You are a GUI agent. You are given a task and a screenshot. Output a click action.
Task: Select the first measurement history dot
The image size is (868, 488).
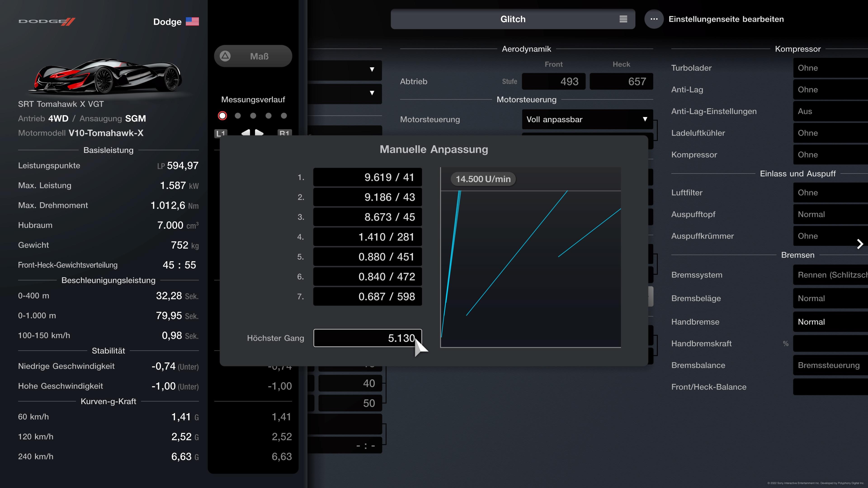[222, 116]
